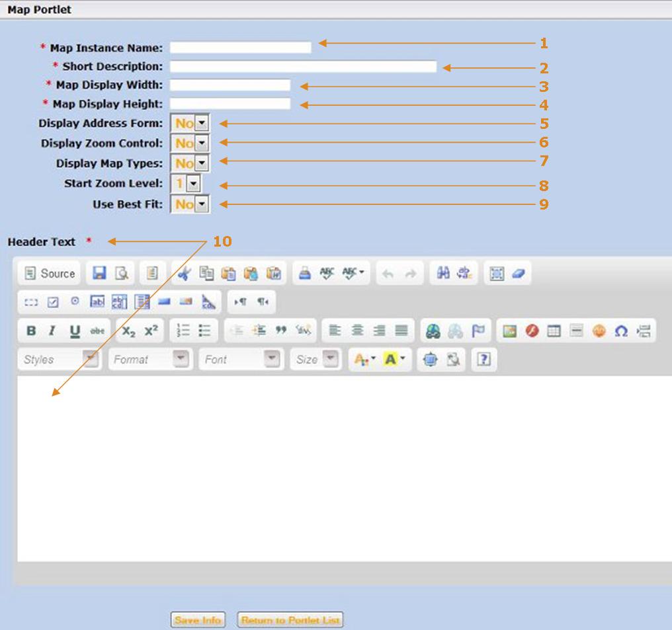Toggle Underline formatting
Viewport: 672px width, 630px height.
pyautogui.click(x=75, y=331)
